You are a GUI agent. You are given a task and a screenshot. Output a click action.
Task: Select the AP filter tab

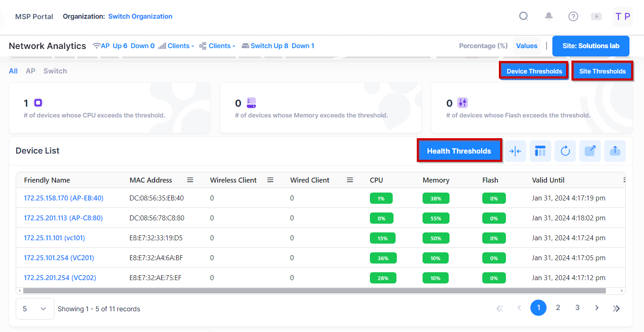(31, 71)
